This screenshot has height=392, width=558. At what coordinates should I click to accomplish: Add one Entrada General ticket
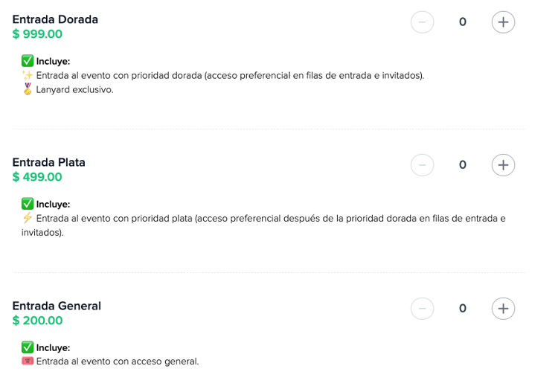coord(503,309)
